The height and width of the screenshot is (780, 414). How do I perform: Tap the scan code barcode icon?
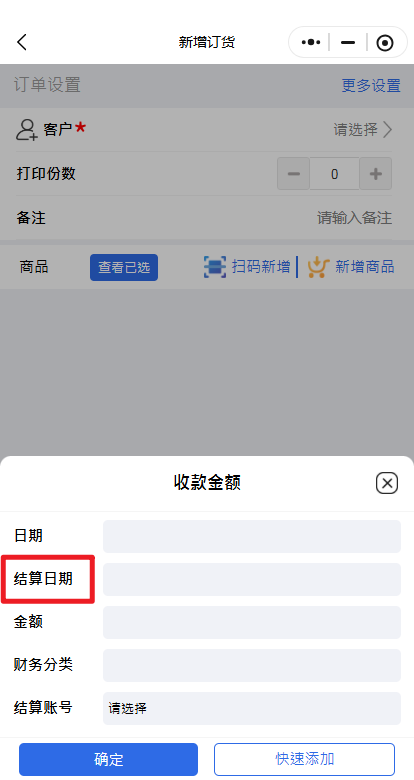tap(214, 267)
